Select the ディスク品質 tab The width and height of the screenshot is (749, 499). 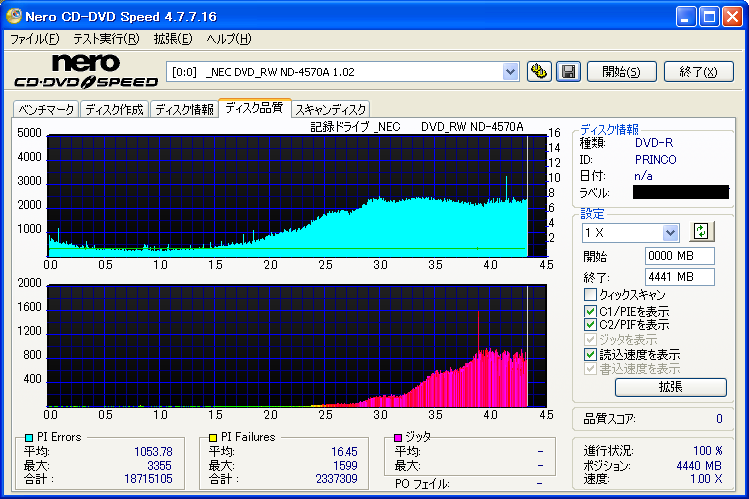click(x=255, y=108)
